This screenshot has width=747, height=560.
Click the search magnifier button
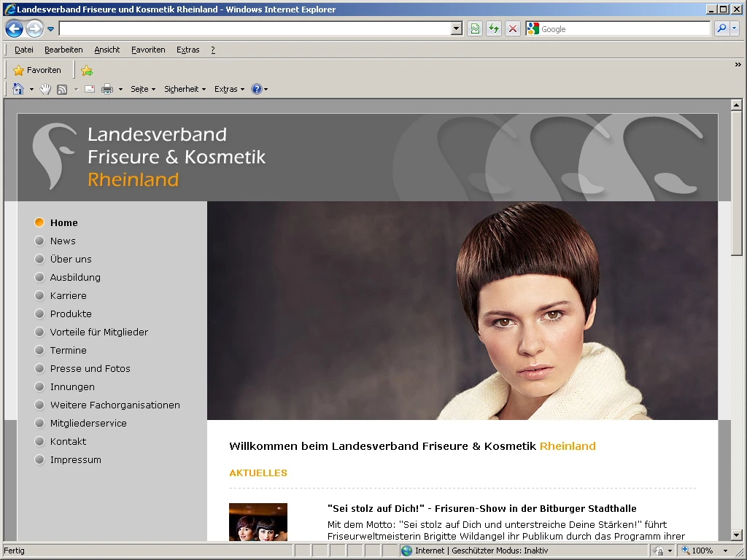pos(721,28)
